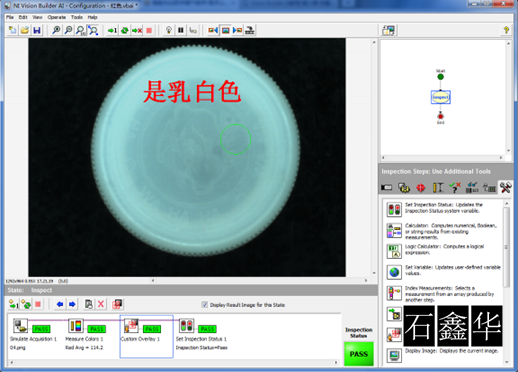This screenshot has width=518, height=372.
Task: Show the previous image with the left arrow icon
Action: 213,30
